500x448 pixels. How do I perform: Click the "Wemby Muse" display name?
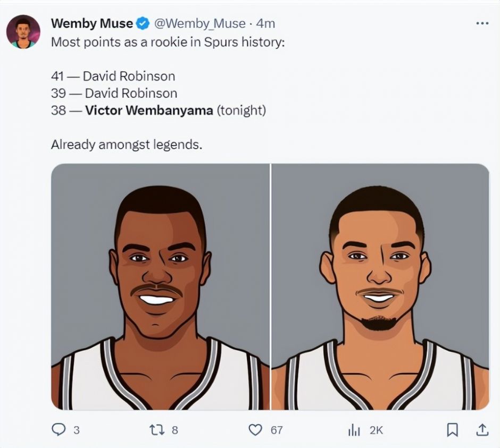coord(92,23)
